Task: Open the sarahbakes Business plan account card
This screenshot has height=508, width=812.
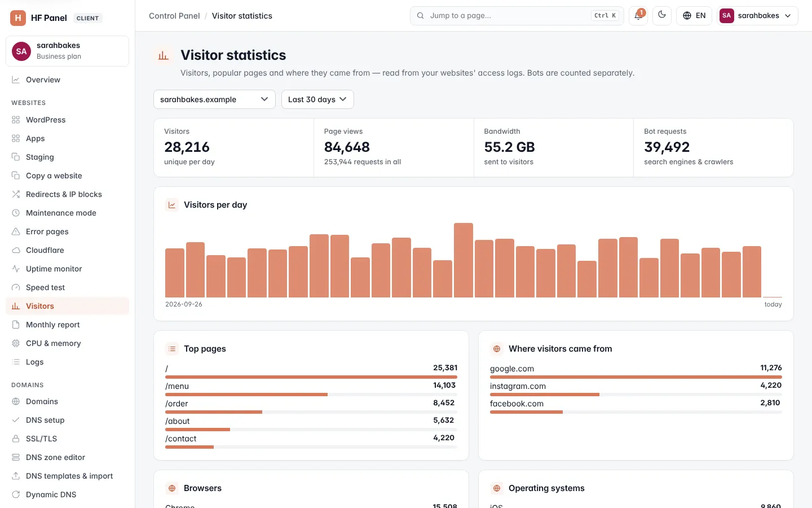Action: tap(67, 51)
